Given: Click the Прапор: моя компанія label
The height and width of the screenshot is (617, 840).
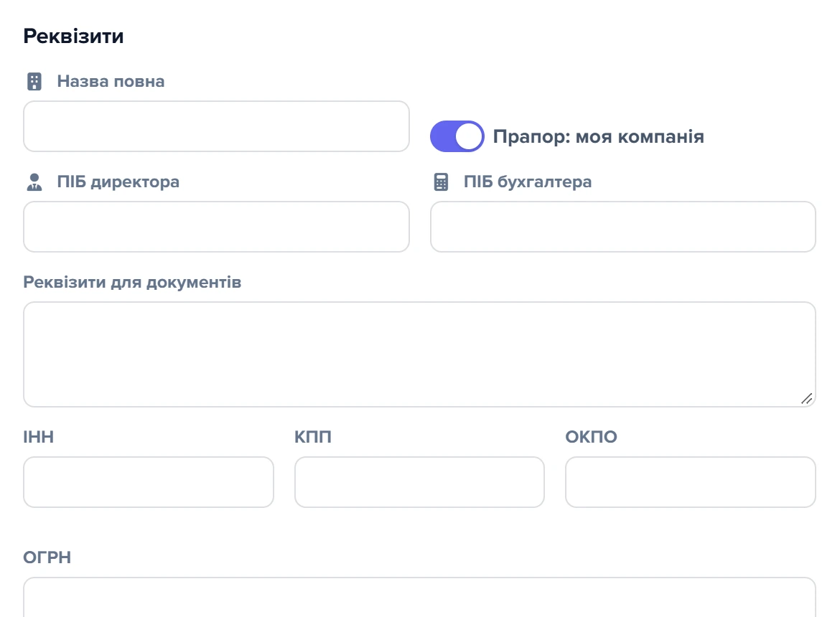Looking at the screenshot, I should point(598,136).
